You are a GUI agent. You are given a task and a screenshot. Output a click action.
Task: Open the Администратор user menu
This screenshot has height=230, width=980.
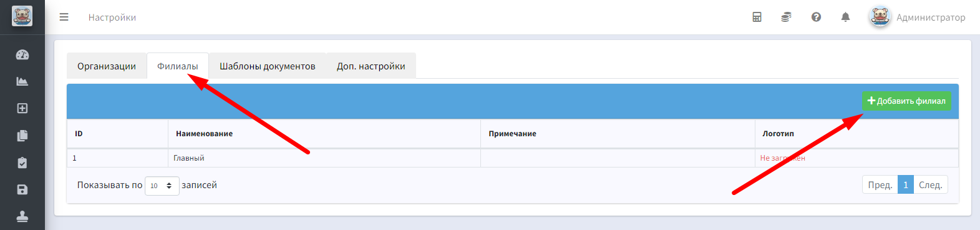[917, 17]
